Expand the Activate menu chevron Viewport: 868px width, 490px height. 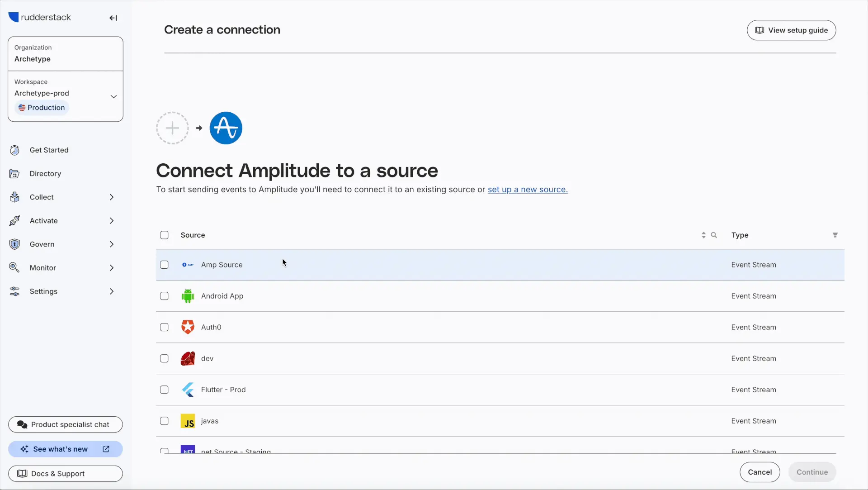click(x=112, y=221)
